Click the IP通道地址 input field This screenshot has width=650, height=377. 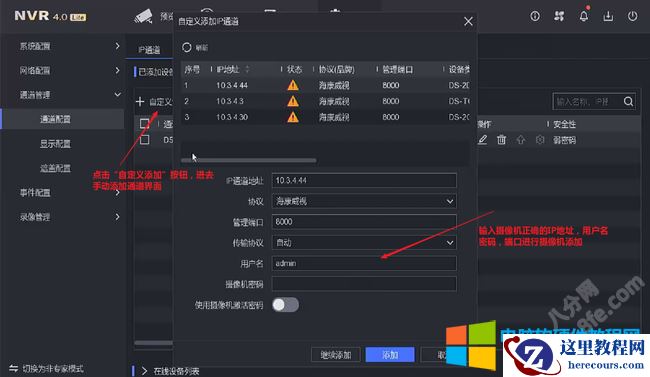[x=364, y=180]
